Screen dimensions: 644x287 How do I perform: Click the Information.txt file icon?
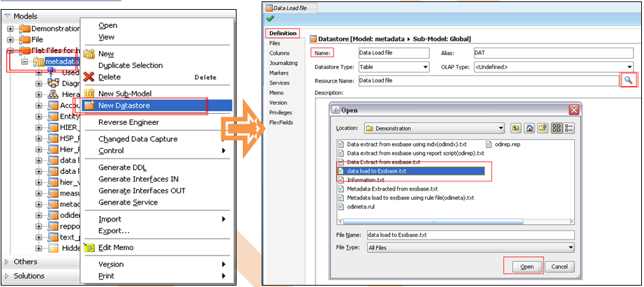point(340,179)
